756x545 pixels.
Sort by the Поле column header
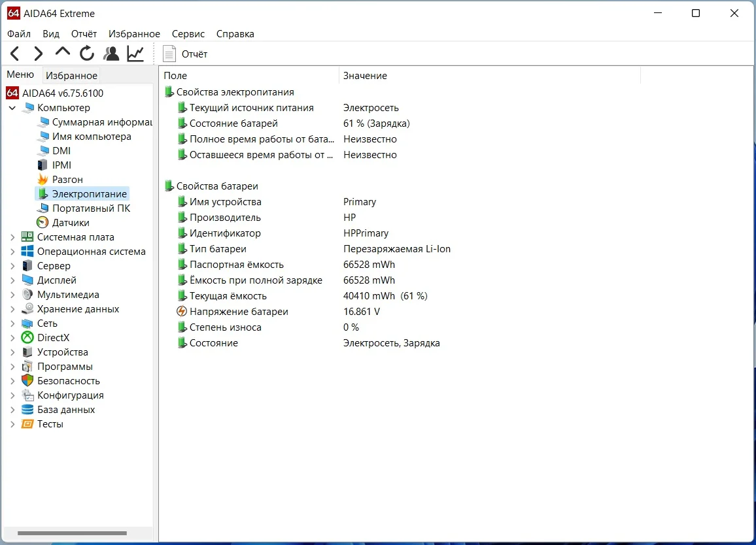tap(250, 76)
